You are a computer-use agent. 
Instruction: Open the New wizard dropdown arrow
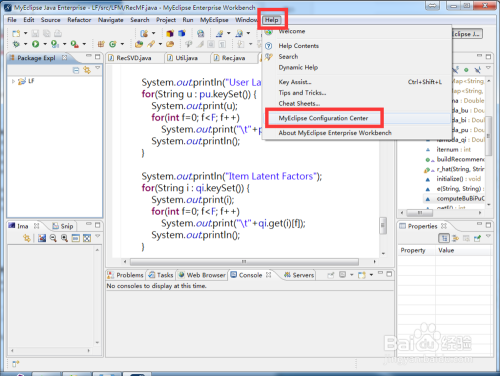(x=25, y=33)
